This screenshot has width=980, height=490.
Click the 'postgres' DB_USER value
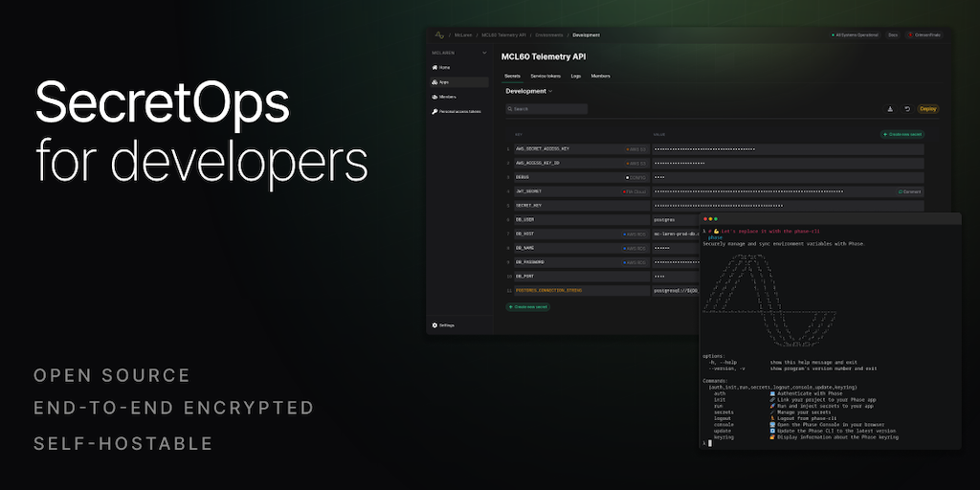664,220
